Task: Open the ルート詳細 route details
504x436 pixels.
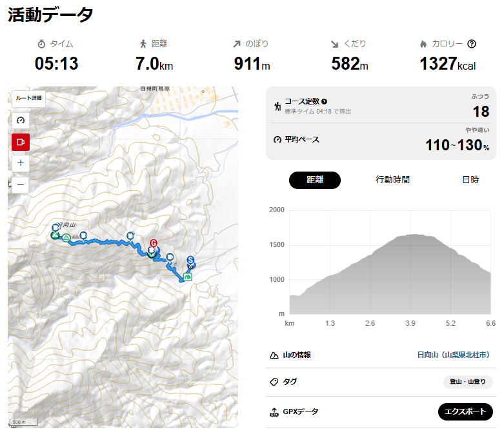Action: pyautogui.click(x=28, y=98)
